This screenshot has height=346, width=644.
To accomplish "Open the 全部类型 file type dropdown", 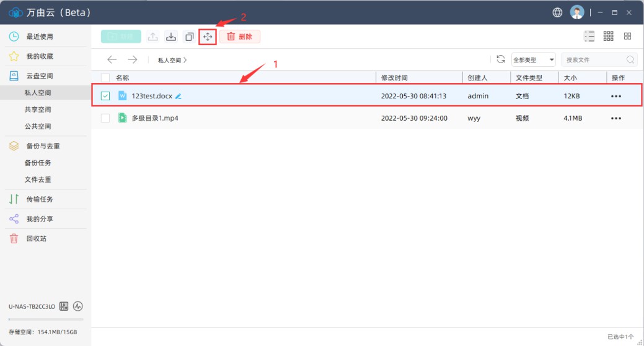I will (533, 60).
